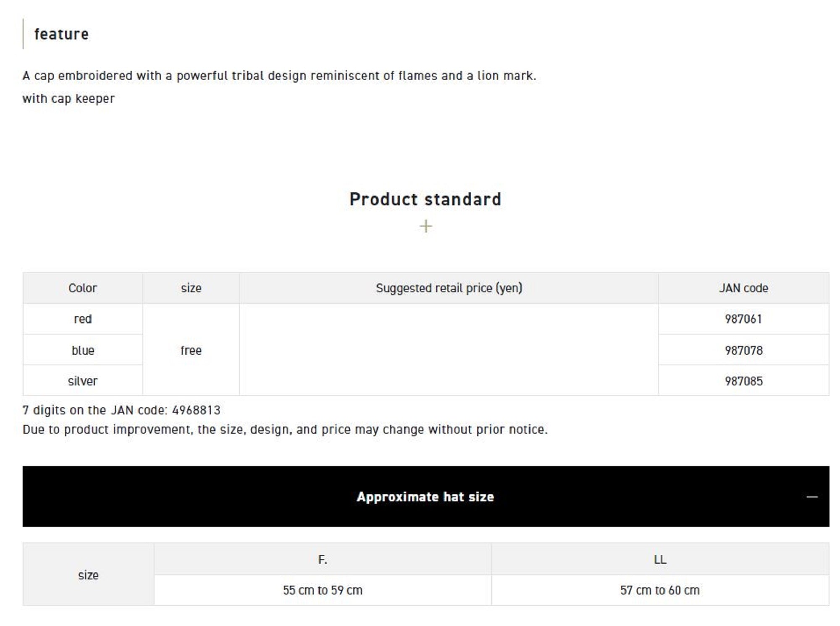This screenshot has height=626, width=840.
Task: Expand the Product standard heading
Action: (x=425, y=199)
